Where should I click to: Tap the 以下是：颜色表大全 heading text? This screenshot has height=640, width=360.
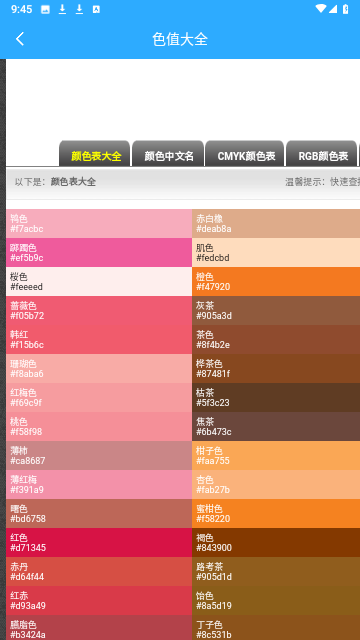point(55,182)
